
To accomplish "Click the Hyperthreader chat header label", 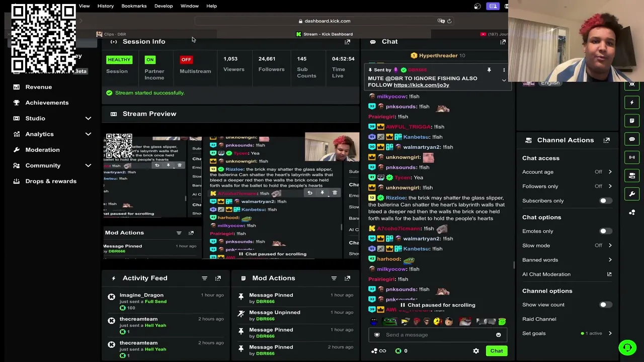I will pyautogui.click(x=438, y=56).
